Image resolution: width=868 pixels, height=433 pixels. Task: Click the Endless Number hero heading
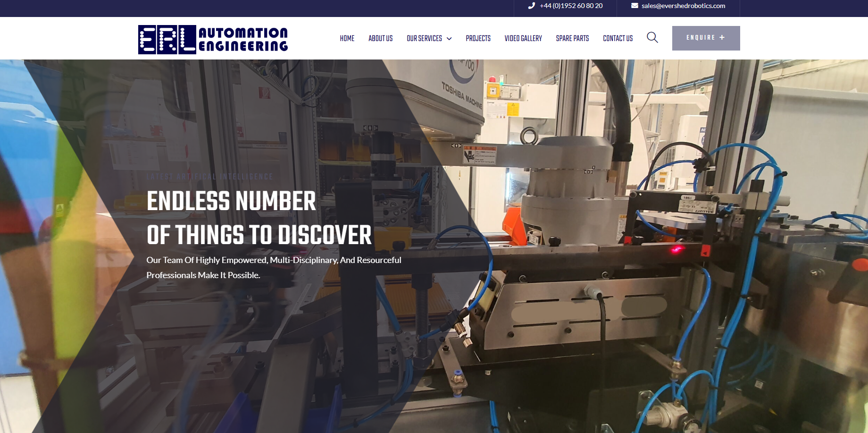point(259,218)
